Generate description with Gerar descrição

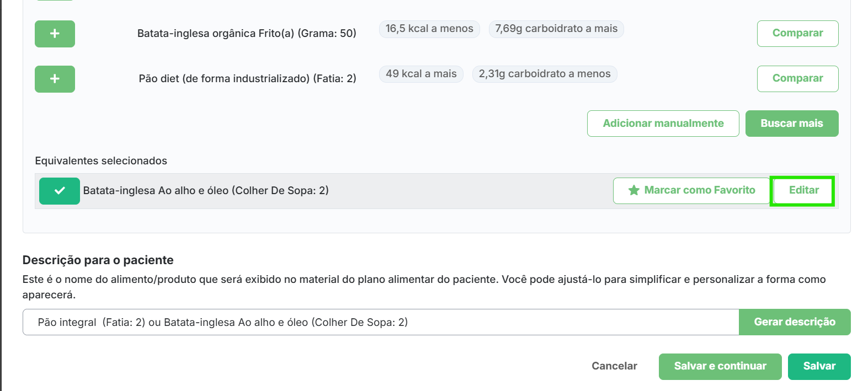click(795, 322)
